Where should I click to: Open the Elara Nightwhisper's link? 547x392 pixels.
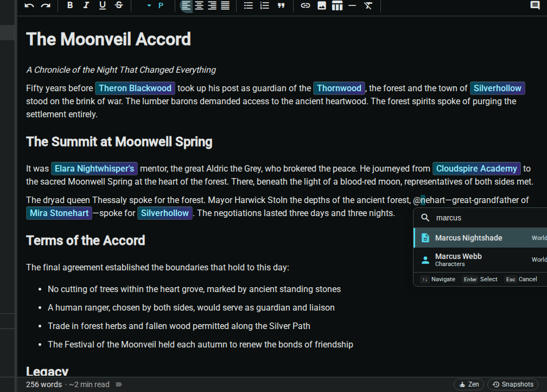[94, 169]
